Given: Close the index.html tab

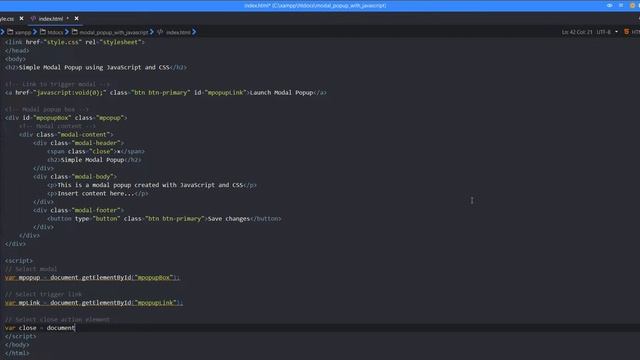Looking at the screenshot, I should (x=76, y=18).
